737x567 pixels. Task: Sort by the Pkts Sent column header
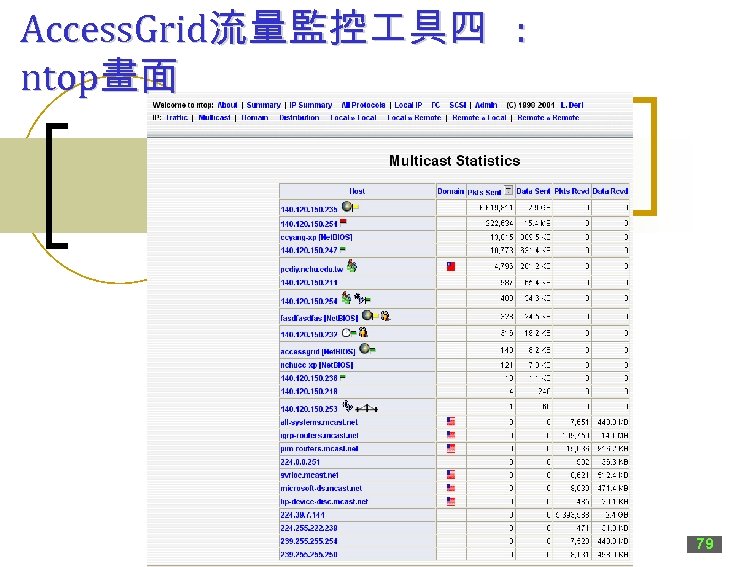pyautogui.click(x=485, y=192)
